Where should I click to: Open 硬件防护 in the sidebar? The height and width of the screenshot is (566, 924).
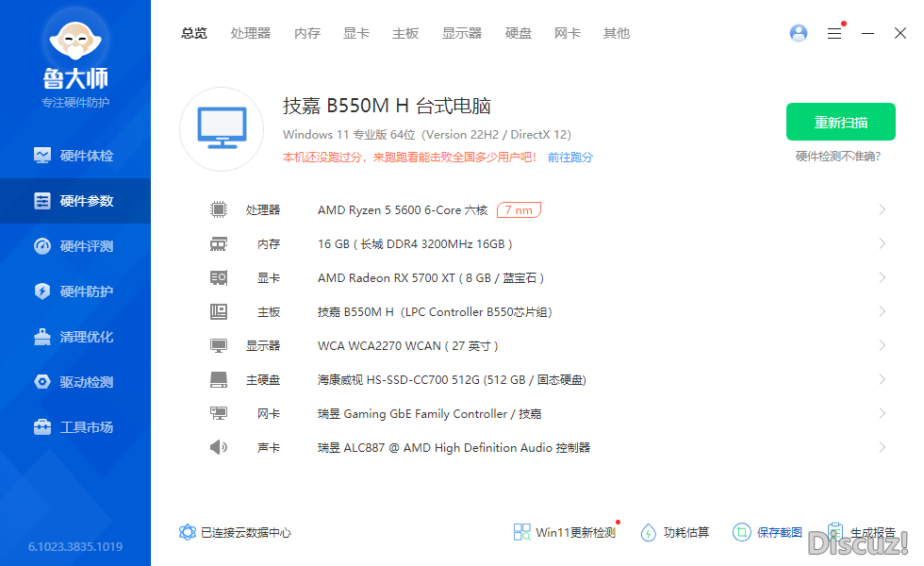pyautogui.click(x=75, y=291)
